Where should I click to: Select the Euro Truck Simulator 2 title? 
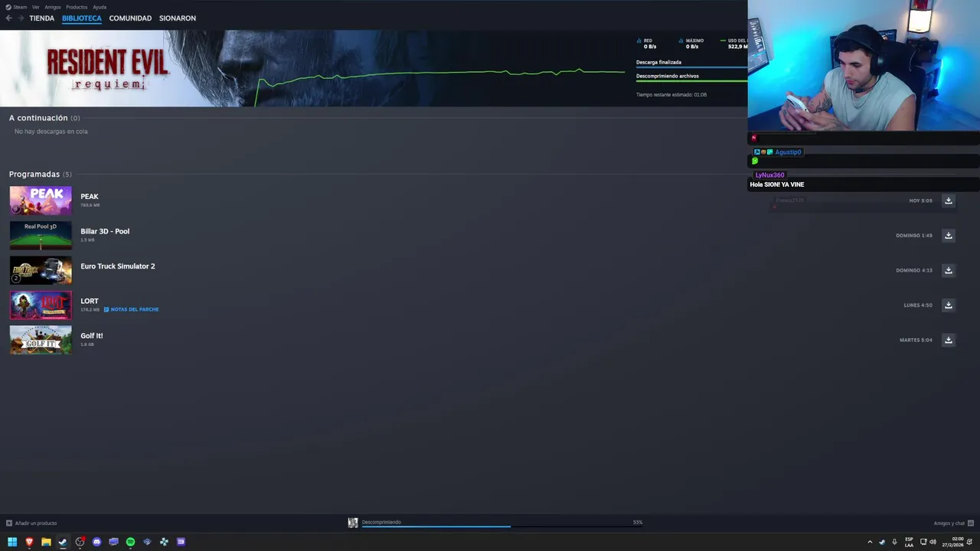pos(118,266)
